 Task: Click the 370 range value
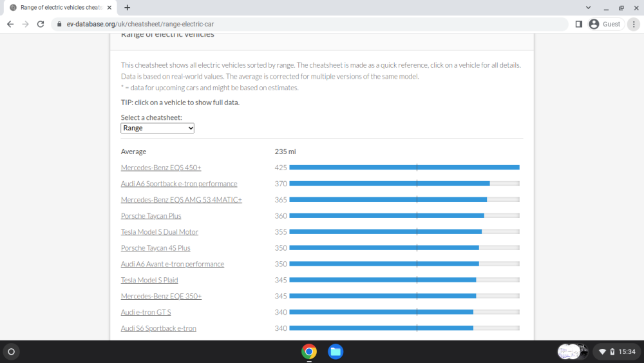(281, 184)
